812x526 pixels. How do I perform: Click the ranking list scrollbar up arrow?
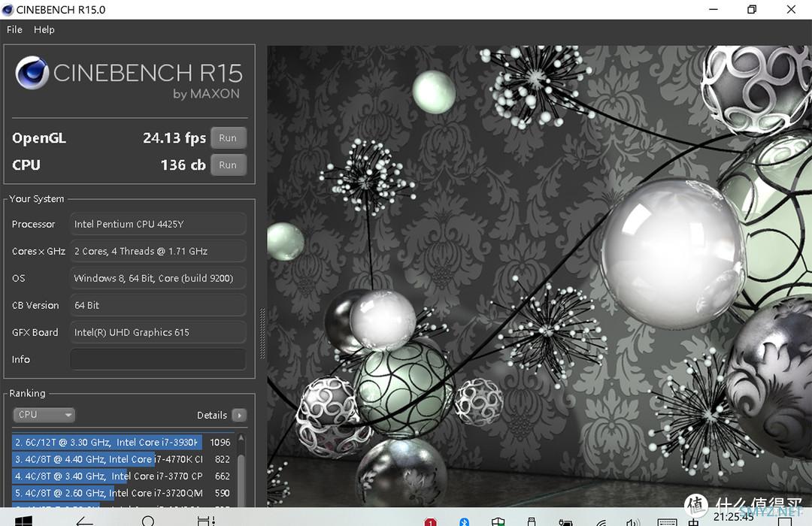click(x=241, y=439)
